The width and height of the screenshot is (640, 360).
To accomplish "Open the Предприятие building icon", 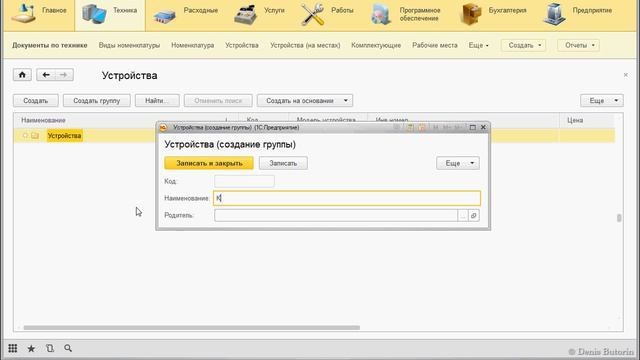I will [x=554, y=14].
